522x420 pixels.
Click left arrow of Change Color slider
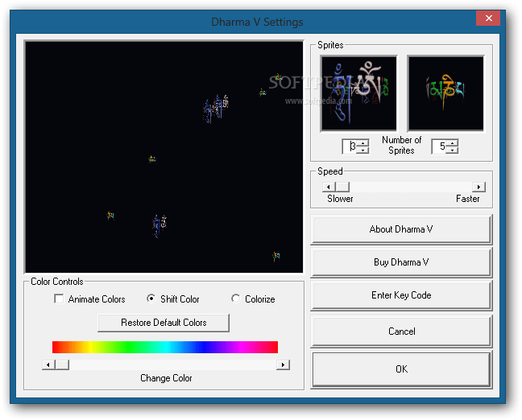[x=48, y=364]
